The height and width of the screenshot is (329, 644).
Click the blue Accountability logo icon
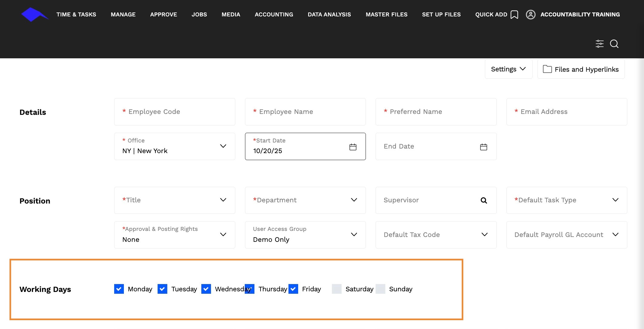(x=35, y=15)
